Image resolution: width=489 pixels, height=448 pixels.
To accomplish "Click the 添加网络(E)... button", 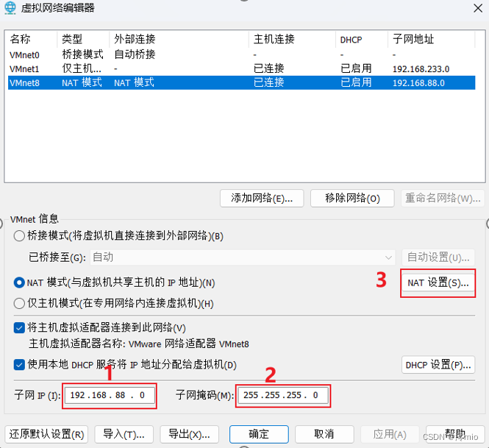I will (x=262, y=198).
